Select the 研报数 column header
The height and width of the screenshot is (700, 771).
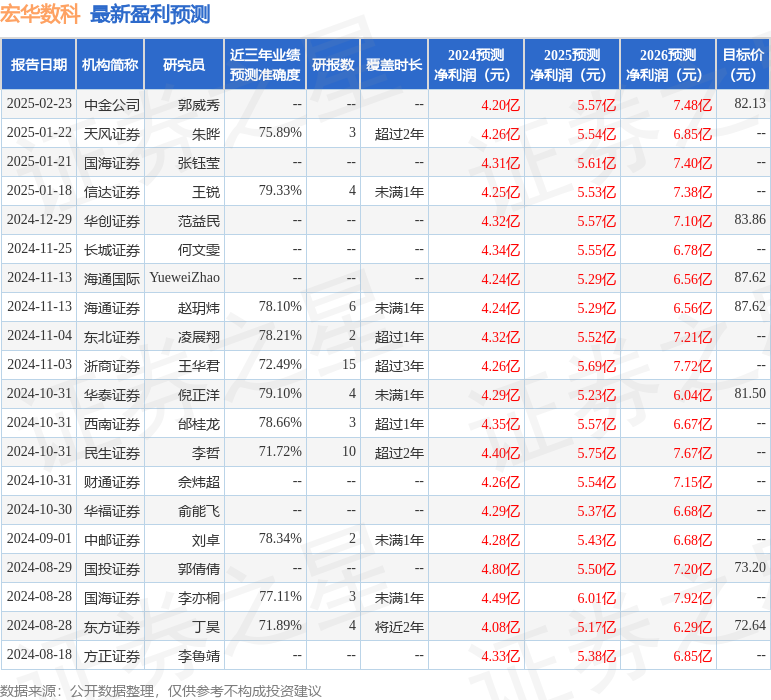pos(333,65)
